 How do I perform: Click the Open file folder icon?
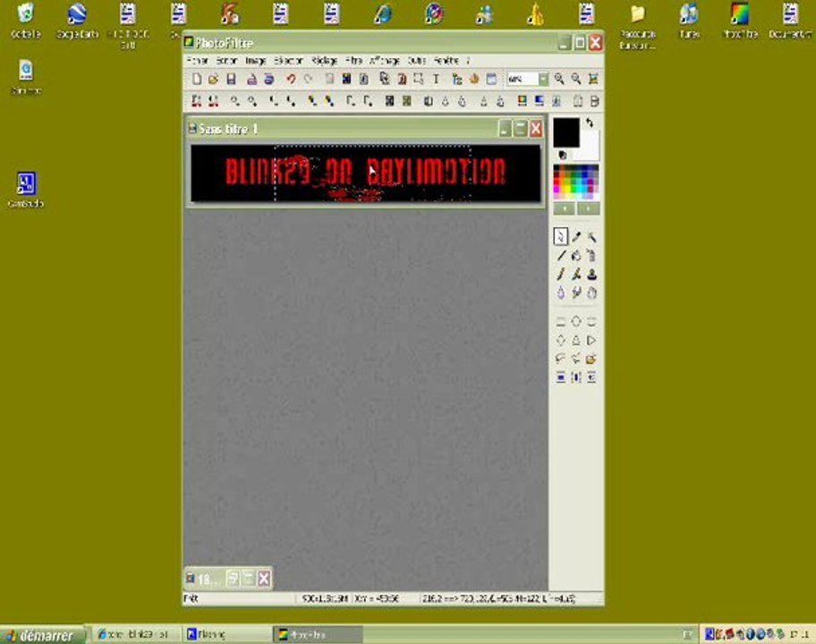point(213,79)
